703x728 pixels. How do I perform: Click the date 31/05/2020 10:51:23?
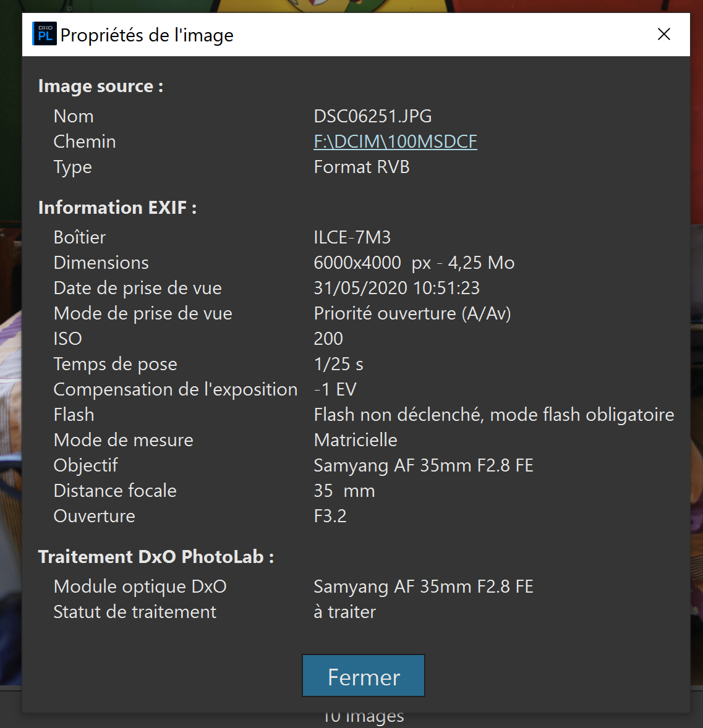(397, 288)
